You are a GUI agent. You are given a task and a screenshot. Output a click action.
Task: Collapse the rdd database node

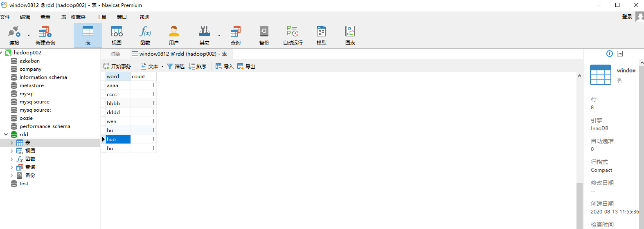tap(6, 135)
